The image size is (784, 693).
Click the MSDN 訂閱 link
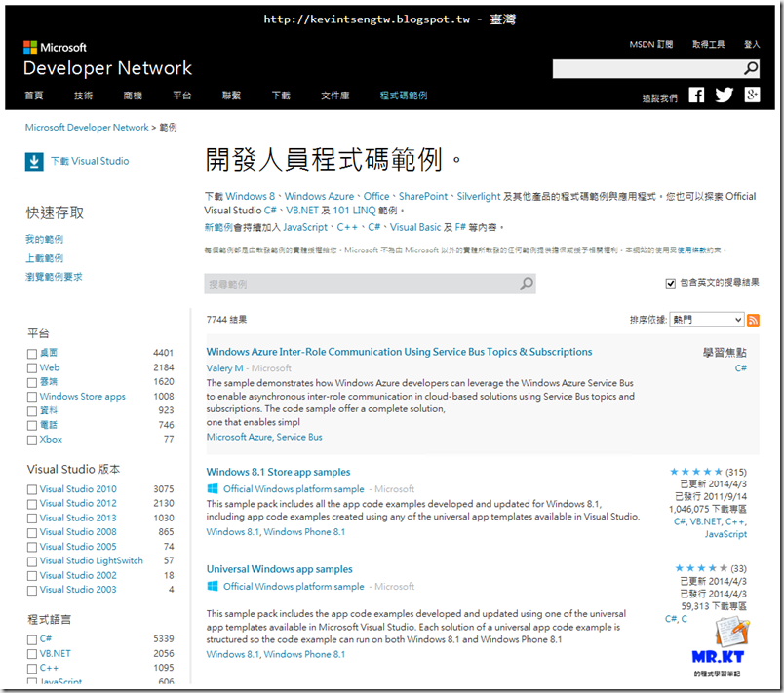651,44
